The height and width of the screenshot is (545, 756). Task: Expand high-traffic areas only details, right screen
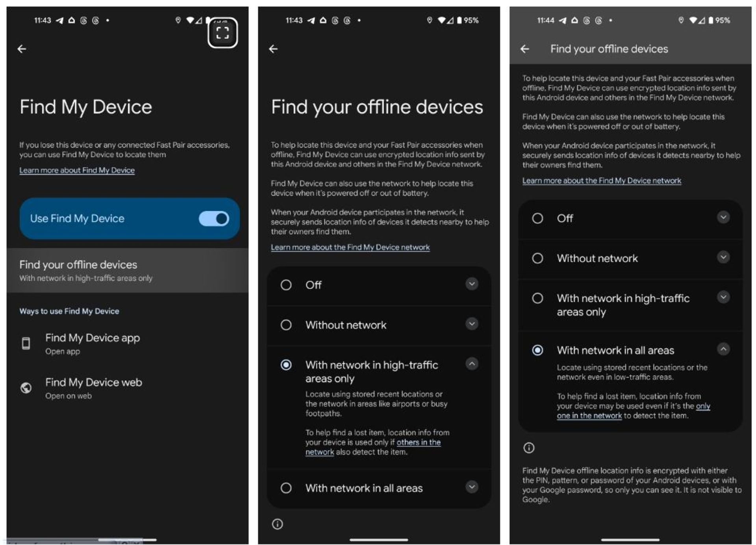pyautogui.click(x=723, y=297)
